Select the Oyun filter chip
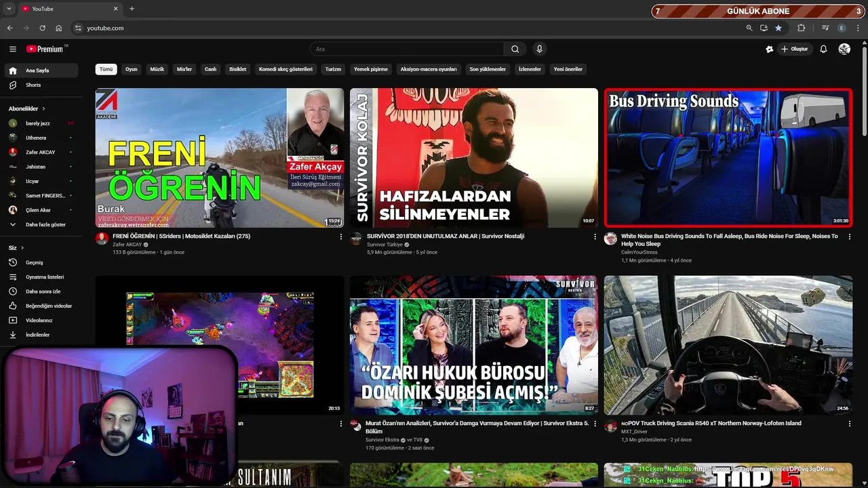The width and height of the screenshot is (868, 488). point(131,69)
